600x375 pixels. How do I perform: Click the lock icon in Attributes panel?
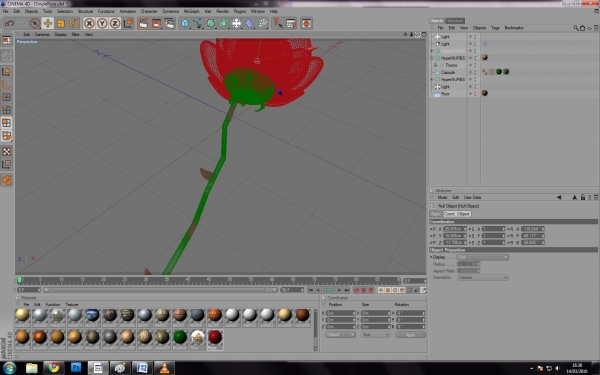point(583,197)
